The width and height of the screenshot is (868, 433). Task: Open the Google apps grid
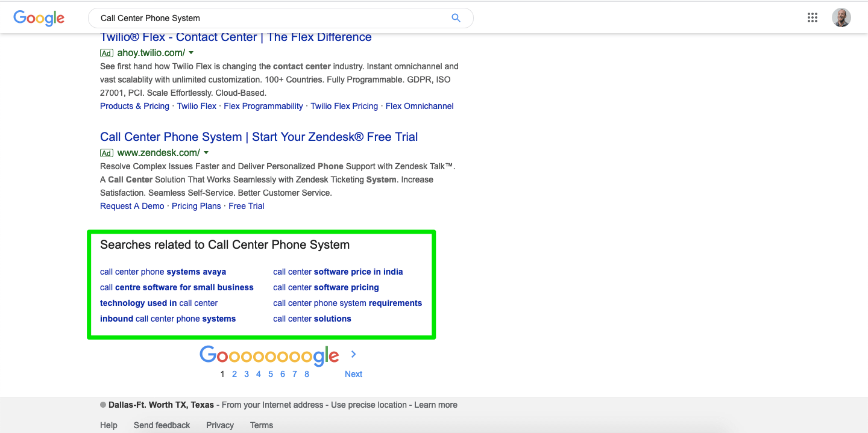pyautogui.click(x=812, y=17)
